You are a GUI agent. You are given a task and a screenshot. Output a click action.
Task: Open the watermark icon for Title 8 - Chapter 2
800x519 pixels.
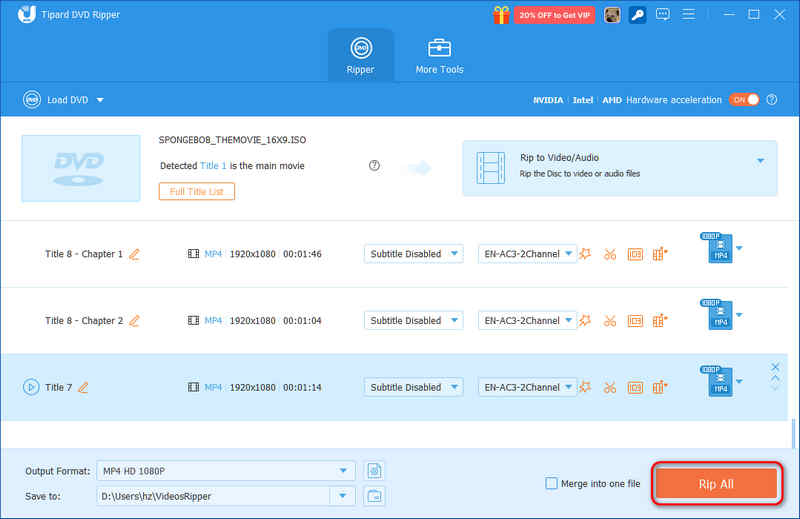[635, 320]
